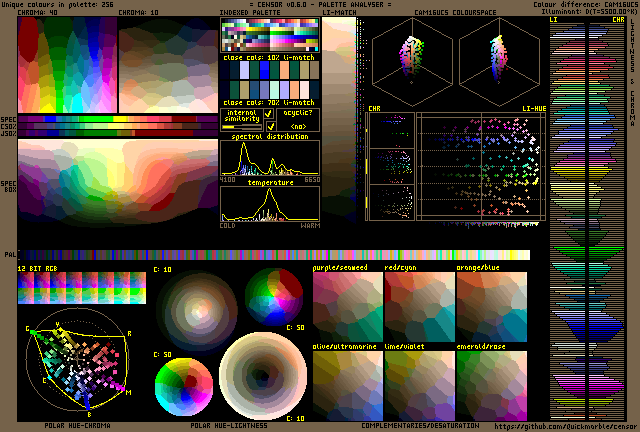Click the emerald/rose desaturation tile

coord(492,385)
